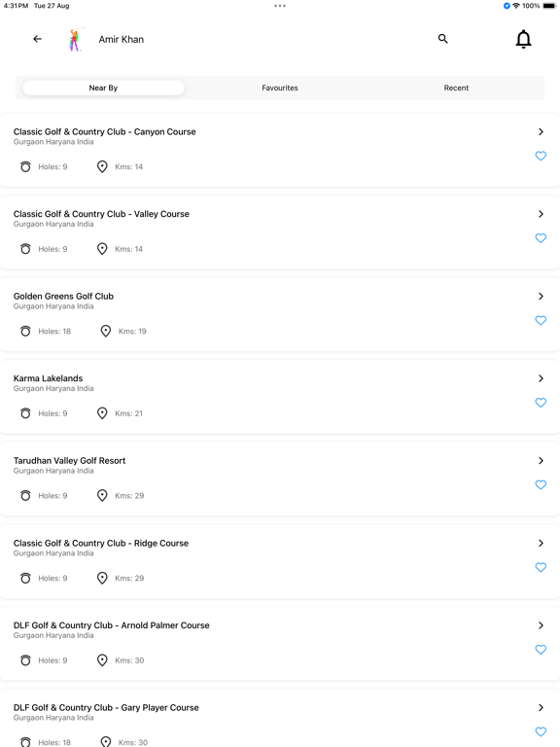Open the search magnifier icon
Viewport: 560px width, 747px height.
[x=443, y=39]
